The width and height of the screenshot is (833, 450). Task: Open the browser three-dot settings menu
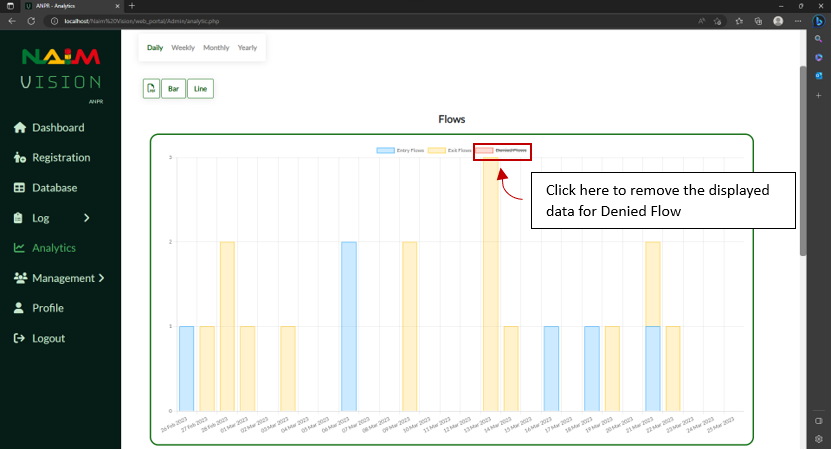798,21
